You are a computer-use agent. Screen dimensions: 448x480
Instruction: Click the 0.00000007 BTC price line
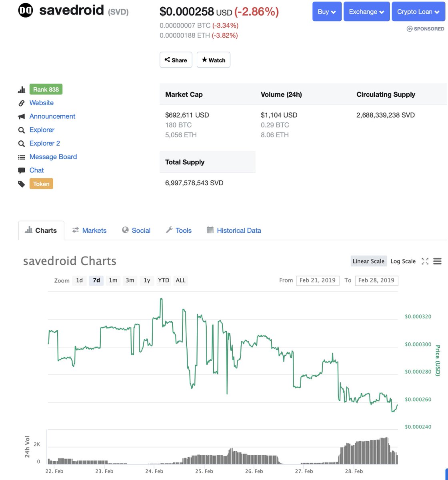(199, 26)
